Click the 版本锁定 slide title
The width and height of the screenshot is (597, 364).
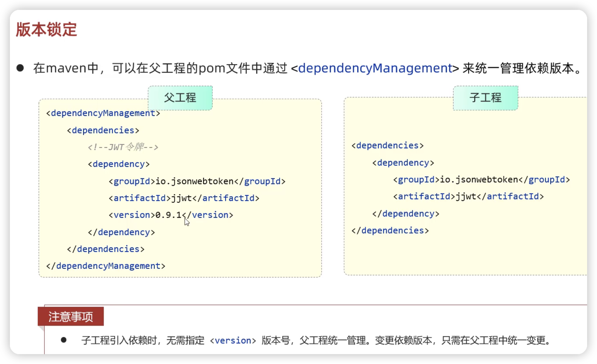[46, 29]
